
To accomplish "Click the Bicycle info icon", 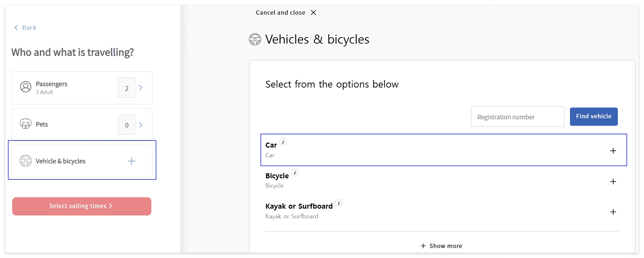I will click(295, 173).
